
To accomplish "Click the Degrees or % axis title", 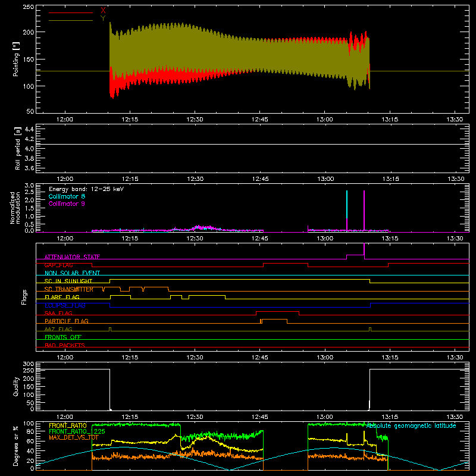I will tap(15, 446).
